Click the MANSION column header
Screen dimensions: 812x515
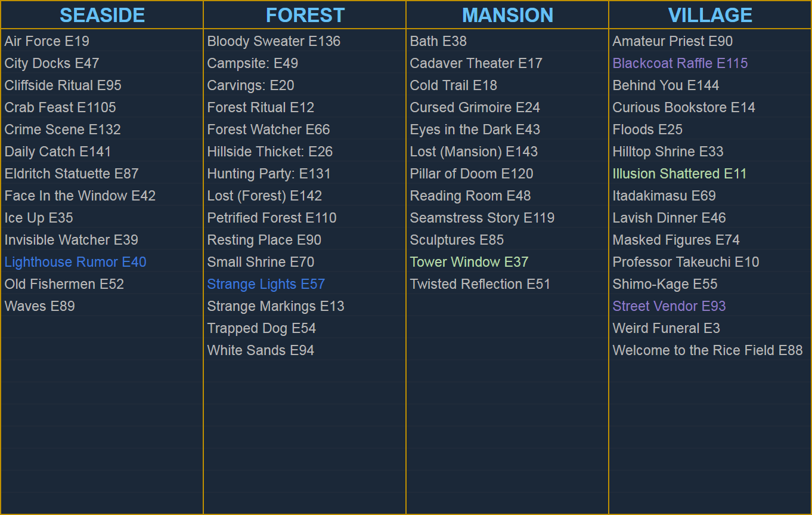507,15
